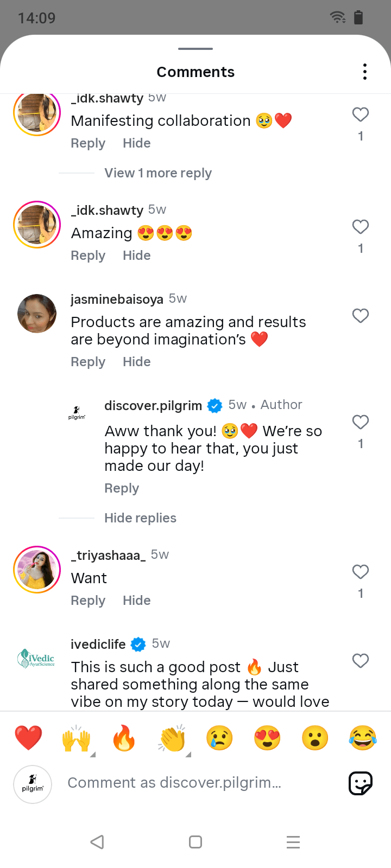
Task: Open the ivediclife username profile
Action: (98, 644)
